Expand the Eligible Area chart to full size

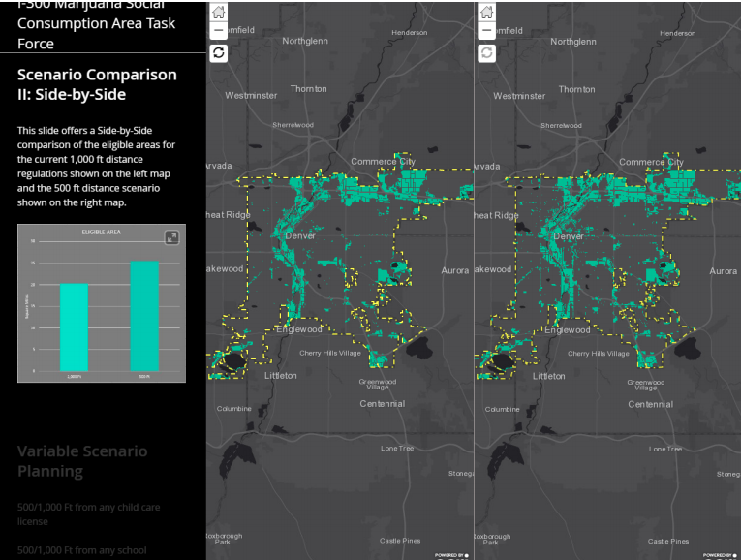tap(171, 237)
